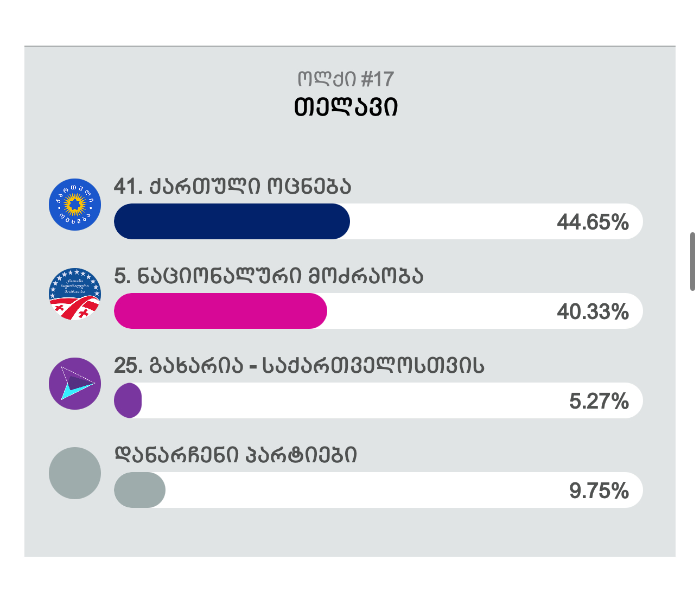Select the "25. გახარია - საქართველოსთვის" label
The image size is (700, 592).
coord(299,366)
